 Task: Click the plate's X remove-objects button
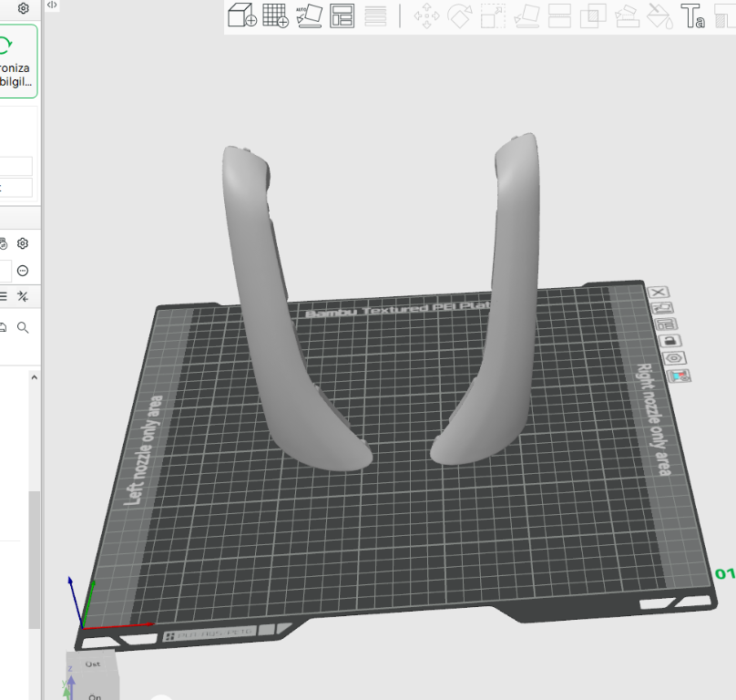[659, 292]
